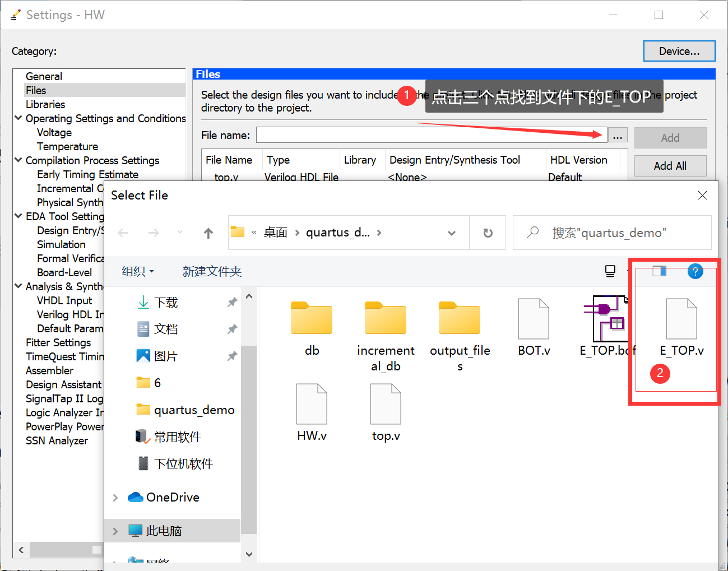This screenshot has width=728, height=571.
Task: Unpin 下载 from quick access
Action: 232,302
